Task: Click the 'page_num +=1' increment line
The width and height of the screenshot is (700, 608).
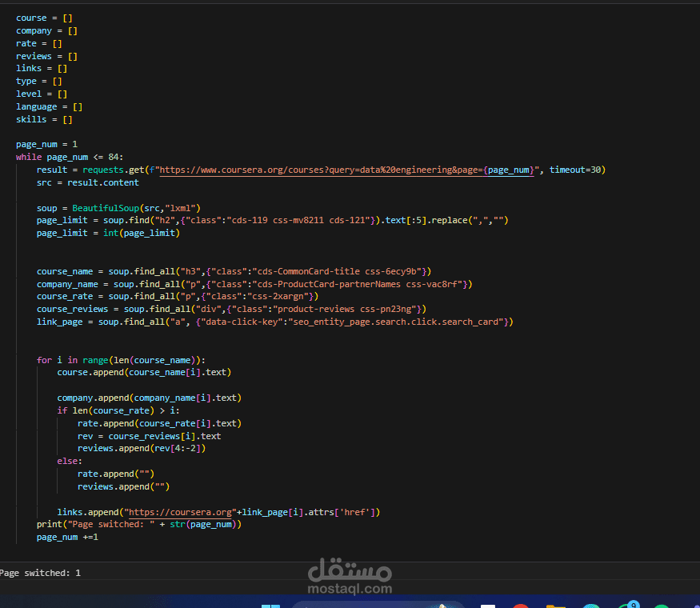Action: (67, 538)
